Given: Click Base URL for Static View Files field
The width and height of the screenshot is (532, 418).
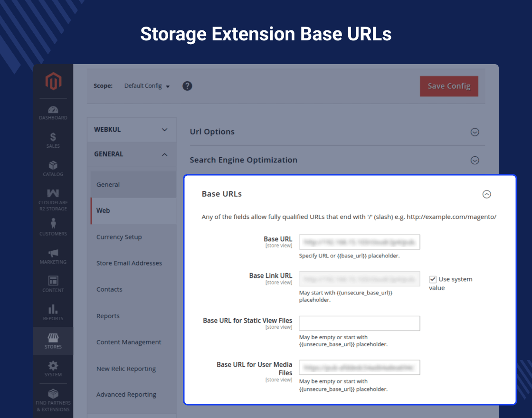Looking at the screenshot, I should point(359,323).
